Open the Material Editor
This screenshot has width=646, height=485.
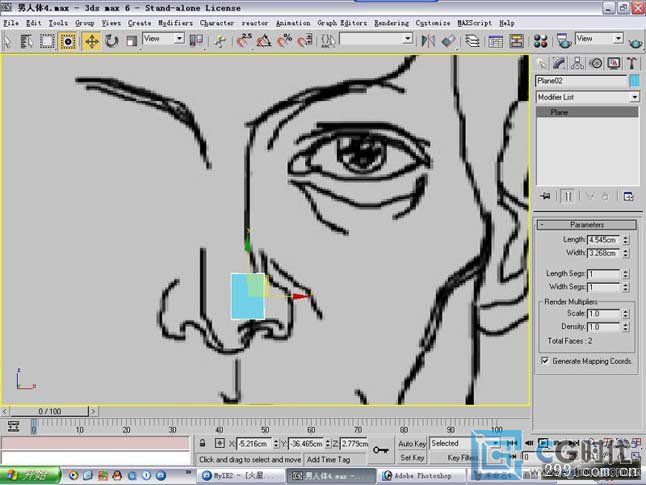(x=540, y=41)
